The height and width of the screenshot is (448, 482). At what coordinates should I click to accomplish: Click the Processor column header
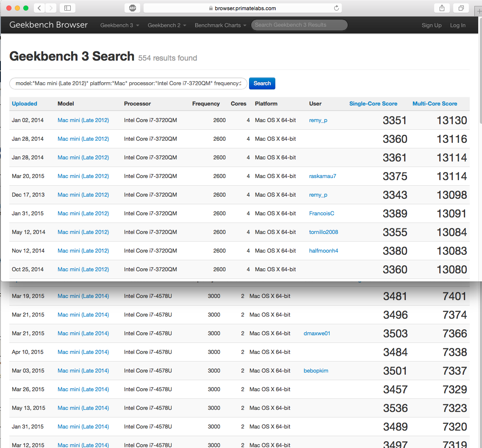click(137, 104)
